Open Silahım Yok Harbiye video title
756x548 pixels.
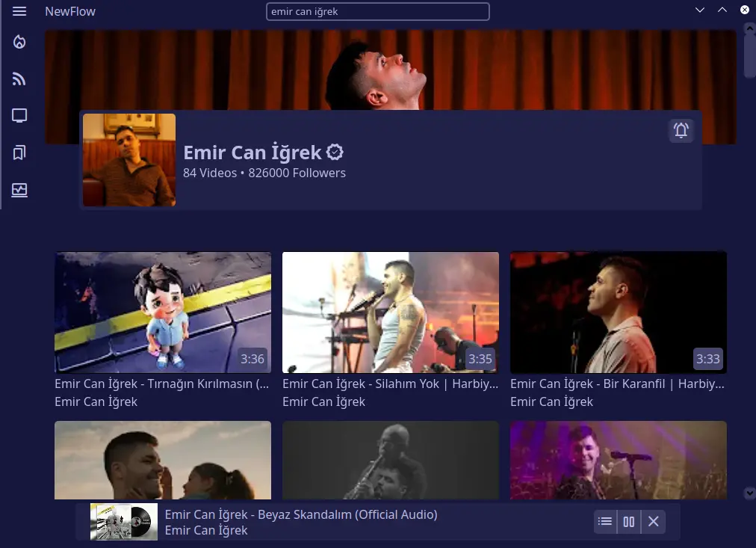click(390, 384)
